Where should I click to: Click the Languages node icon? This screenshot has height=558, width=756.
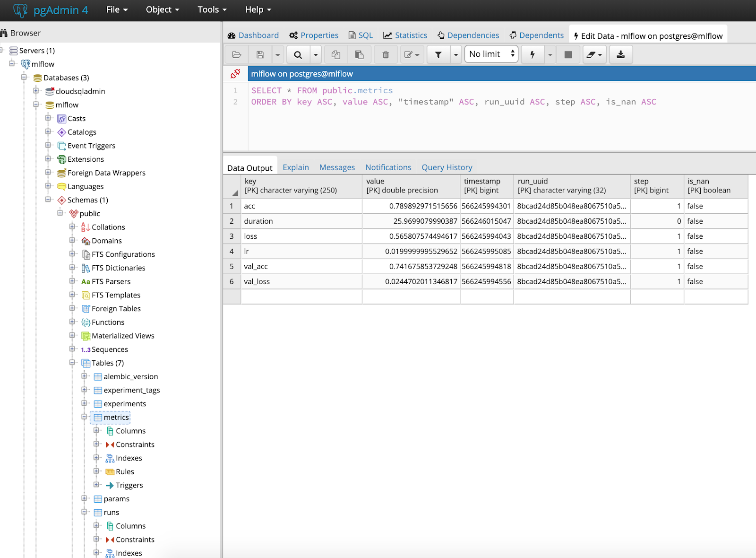click(61, 187)
